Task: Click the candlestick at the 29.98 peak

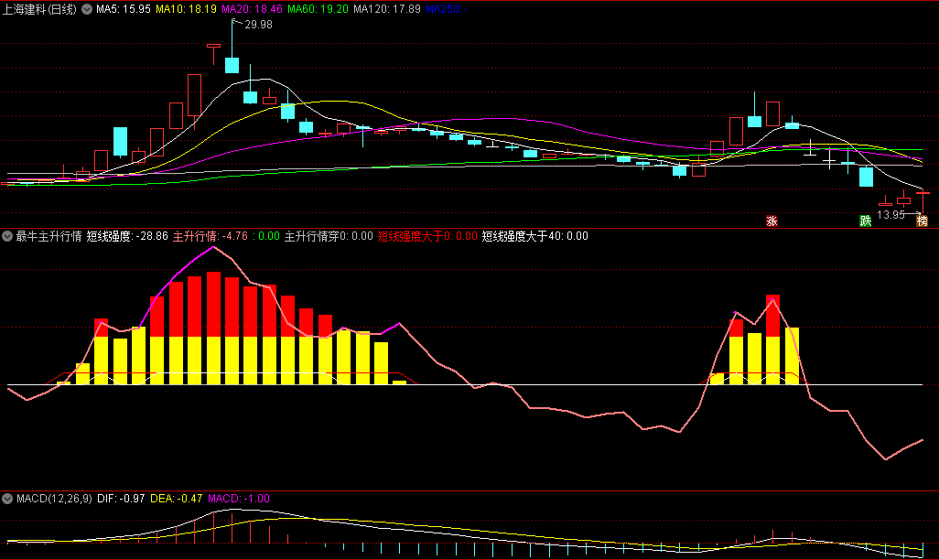Action: pyautogui.click(x=232, y=65)
